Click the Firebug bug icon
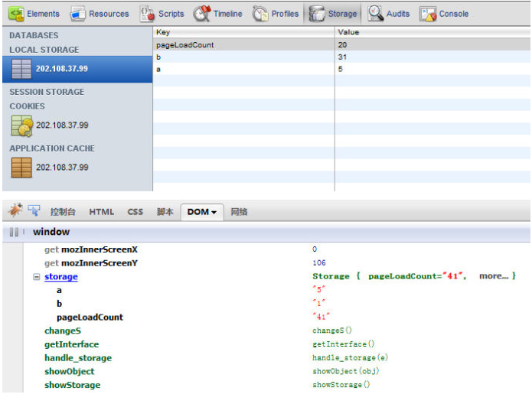Image resolution: width=532 pixels, height=404 pixels. [15, 210]
